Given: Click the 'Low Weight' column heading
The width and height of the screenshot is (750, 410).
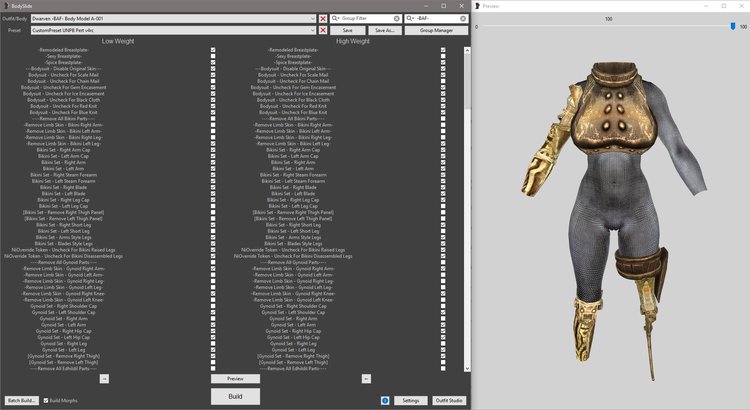Looking at the screenshot, I should pos(118,41).
